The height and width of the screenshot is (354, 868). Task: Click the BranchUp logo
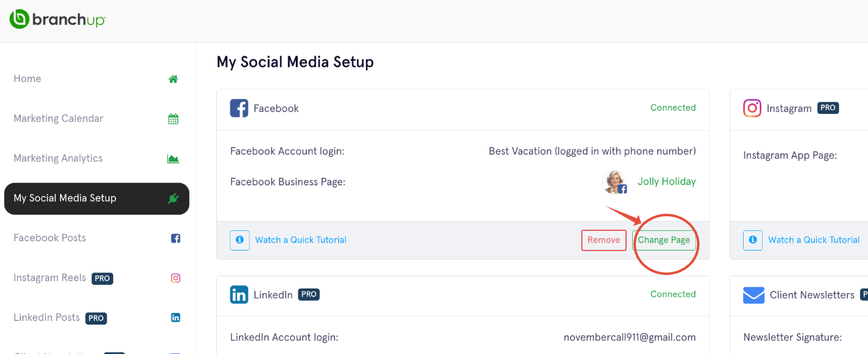pos(58,19)
